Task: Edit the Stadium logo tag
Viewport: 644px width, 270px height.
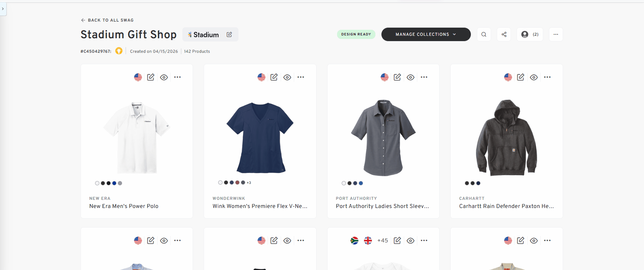Action: coord(229,34)
